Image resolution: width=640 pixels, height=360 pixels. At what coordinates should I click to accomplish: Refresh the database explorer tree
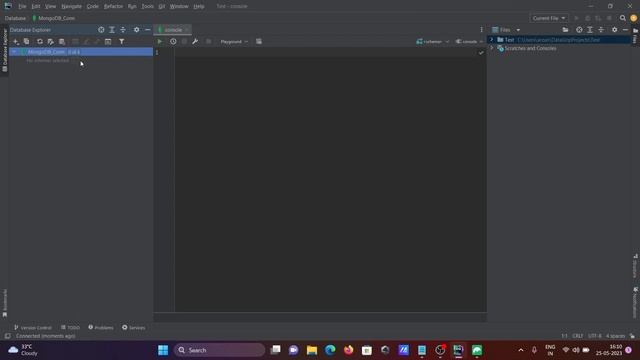pos(40,42)
